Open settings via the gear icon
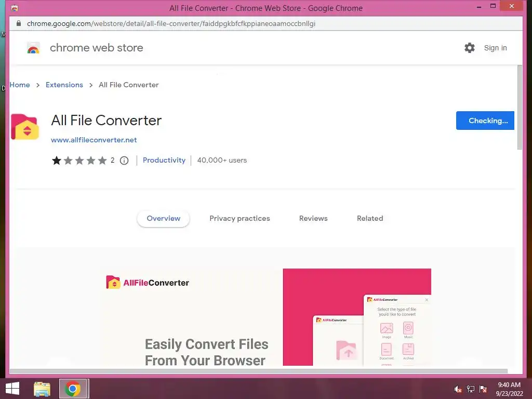 [x=470, y=48]
